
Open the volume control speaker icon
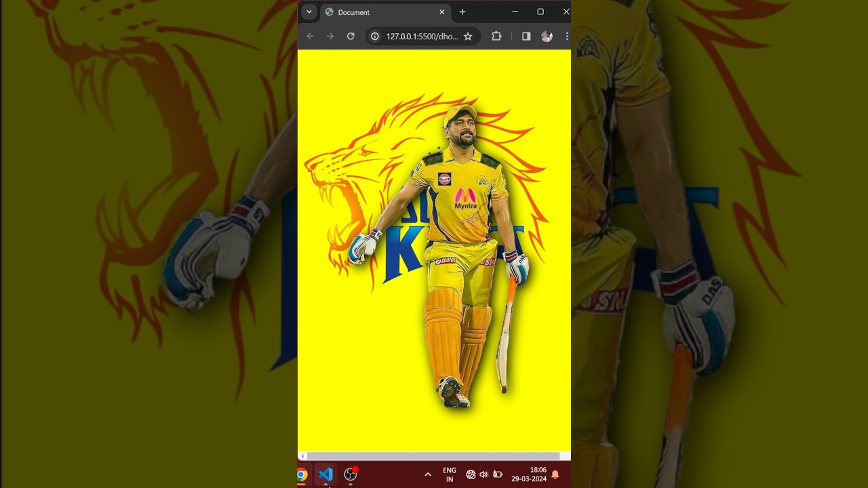(x=484, y=474)
